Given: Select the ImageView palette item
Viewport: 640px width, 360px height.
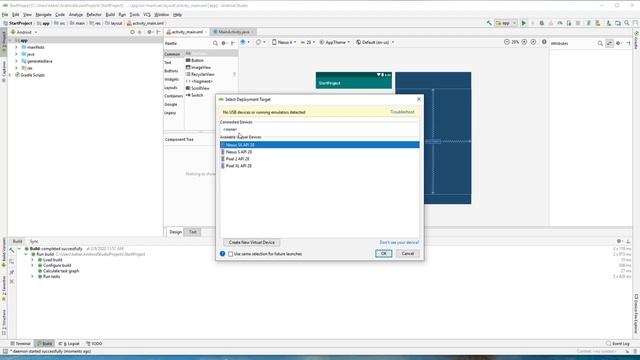Looking at the screenshot, I should click(x=198, y=67).
